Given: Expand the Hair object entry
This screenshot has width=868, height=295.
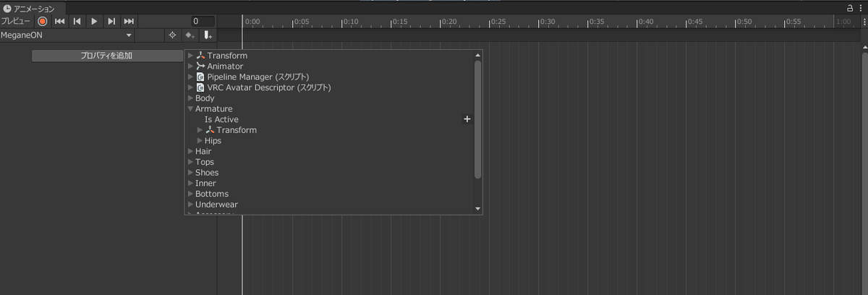Looking at the screenshot, I should [190, 151].
